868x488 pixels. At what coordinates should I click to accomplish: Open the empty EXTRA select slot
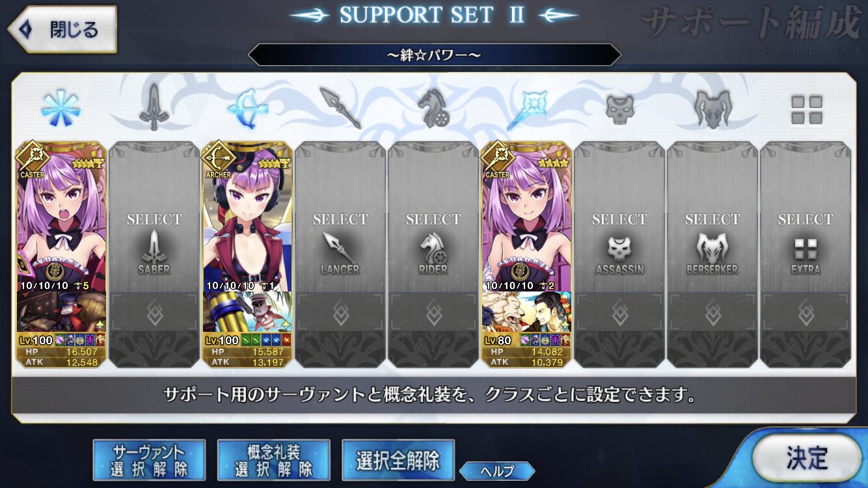tap(806, 254)
